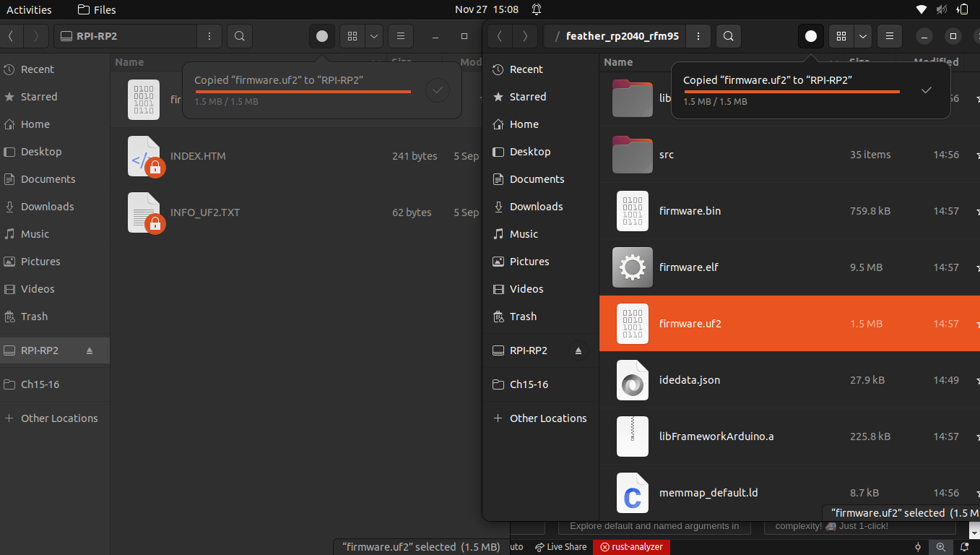Expand view options dropdown in right window
This screenshot has height=555, width=980.
[863, 36]
